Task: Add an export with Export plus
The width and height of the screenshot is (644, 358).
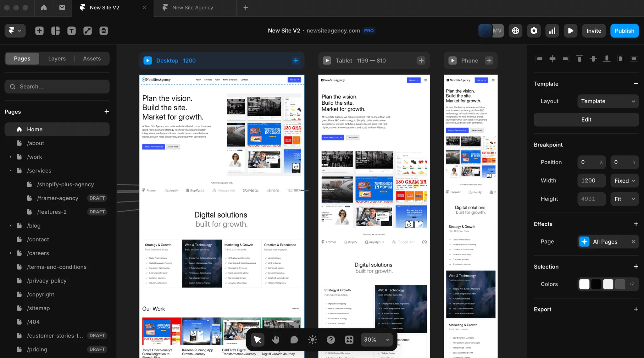Action: (636, 309)
